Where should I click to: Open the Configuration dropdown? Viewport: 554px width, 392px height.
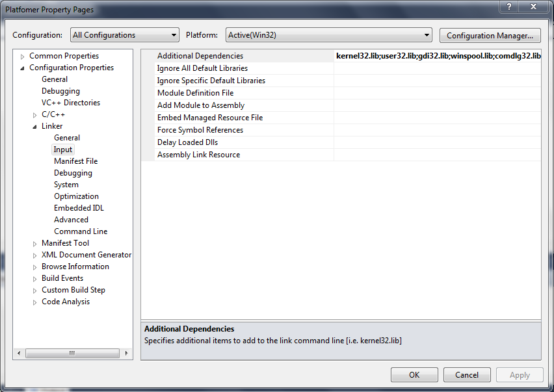tap(124, 35)
